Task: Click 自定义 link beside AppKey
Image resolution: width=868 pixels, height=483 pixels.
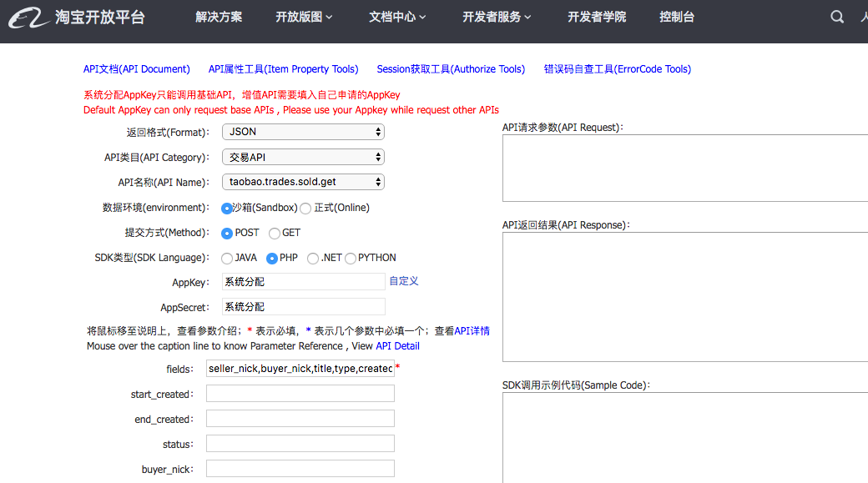Action: 404,281
